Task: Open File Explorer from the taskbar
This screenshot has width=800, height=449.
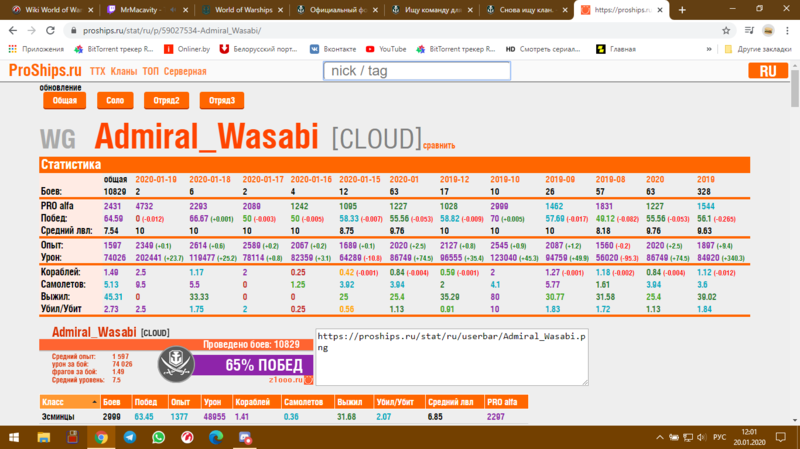Action: point(44,437)
